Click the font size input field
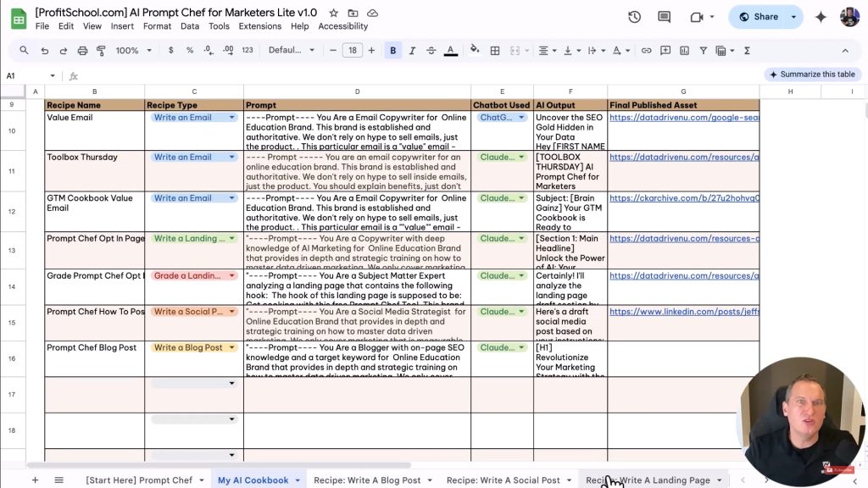The width and height of the screenshot is (868, 488). (x=352, y=50)
